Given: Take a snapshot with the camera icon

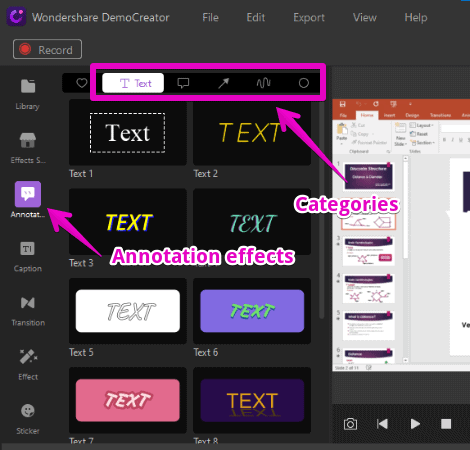Looking at the screenshot, I should tap(350, 424).
